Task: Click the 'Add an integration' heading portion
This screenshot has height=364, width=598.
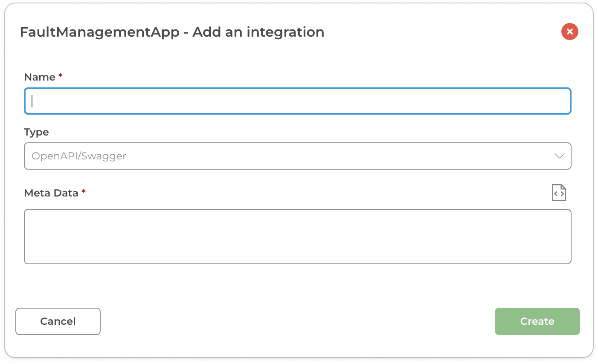Action: click(258, 32)
